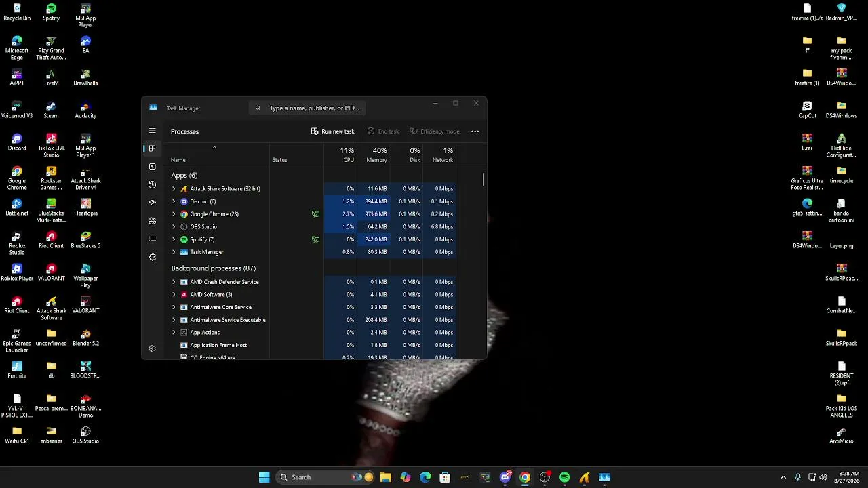This screenshot has width=868, height=488.
Task: Select the AntiMicro desktop icon
Action: click(x=842, y=434)
